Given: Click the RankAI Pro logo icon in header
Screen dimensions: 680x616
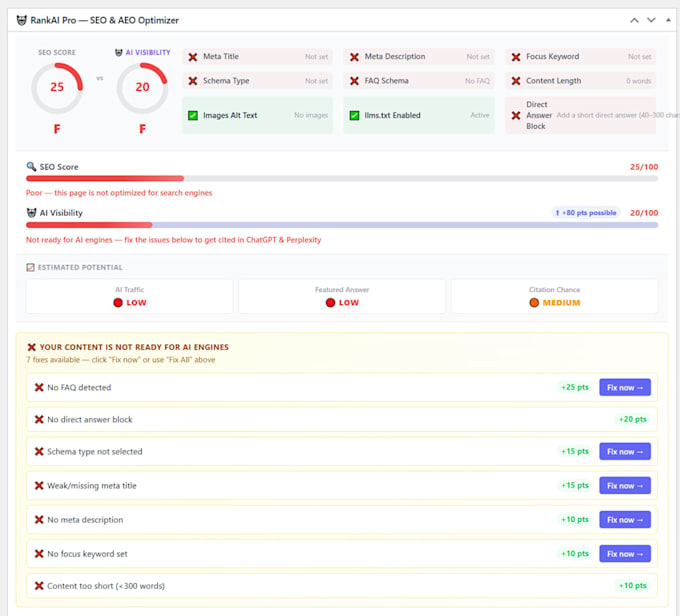Looking at the screenshot, I should point(21,20).
